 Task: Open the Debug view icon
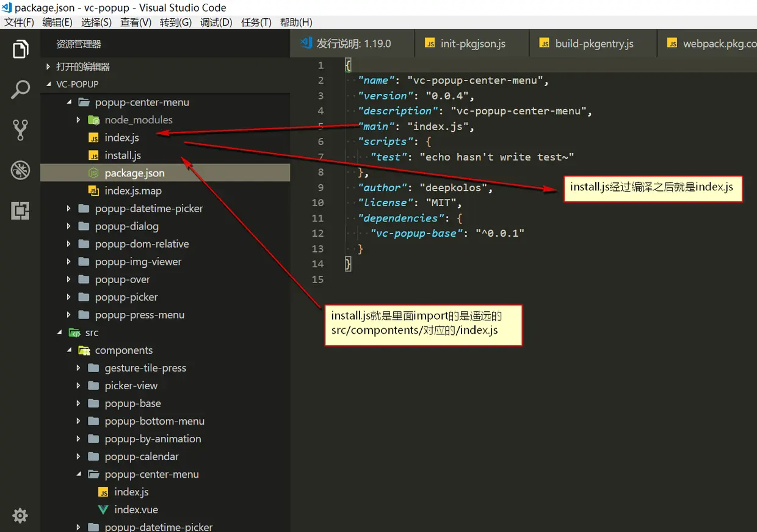click(20, 170)
